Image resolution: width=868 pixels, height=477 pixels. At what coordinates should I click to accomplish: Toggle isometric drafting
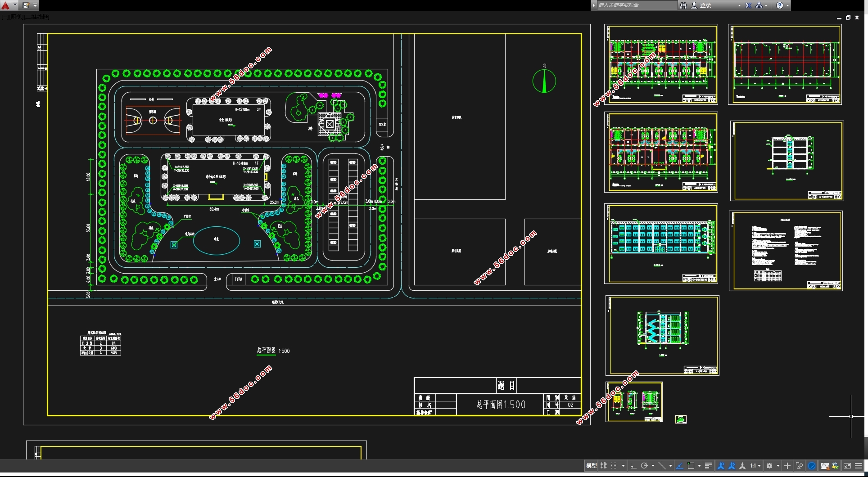tap(662, 466)
